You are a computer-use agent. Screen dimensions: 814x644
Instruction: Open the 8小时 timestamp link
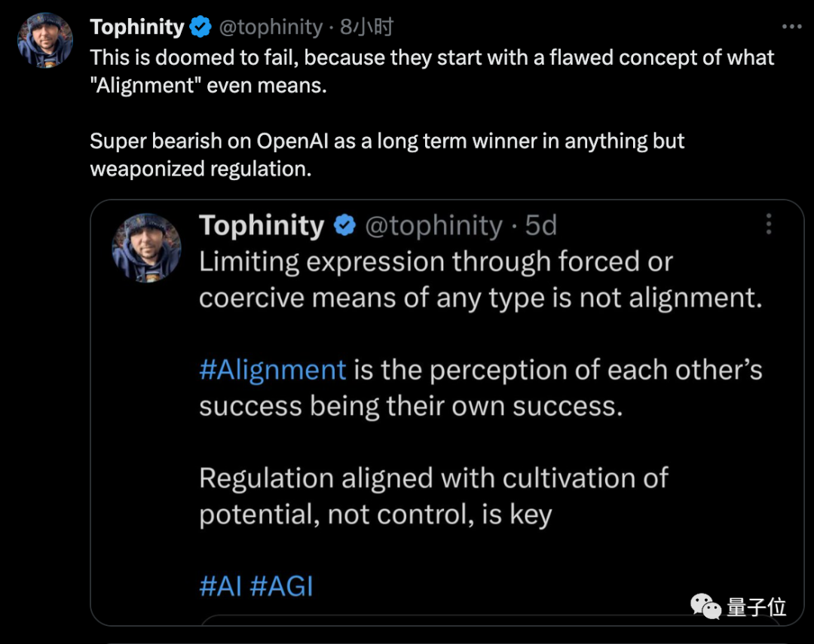tap(367, 28)
